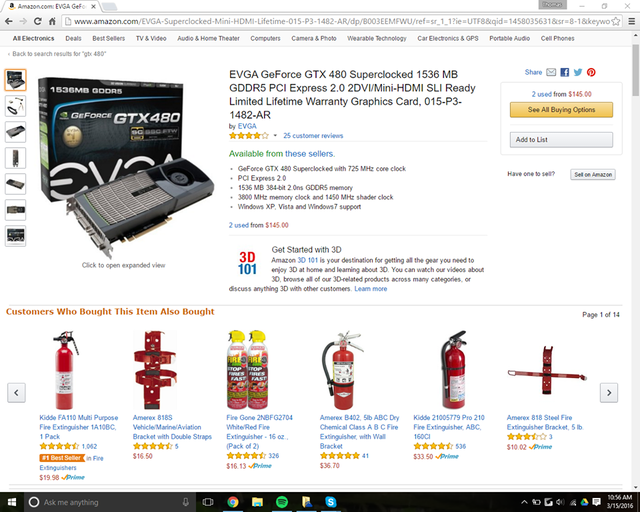Show next page of recommended items
The width and height of the screenshot is (640, 512).
[609, 392]
